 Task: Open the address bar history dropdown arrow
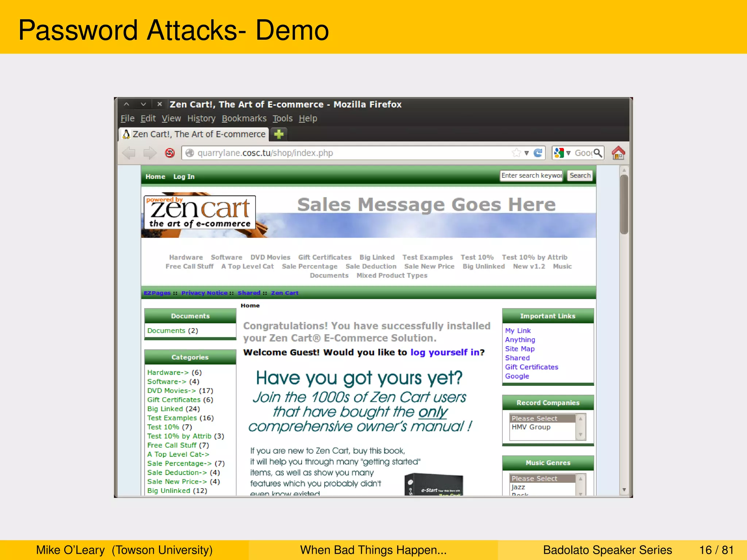point(527,153)
